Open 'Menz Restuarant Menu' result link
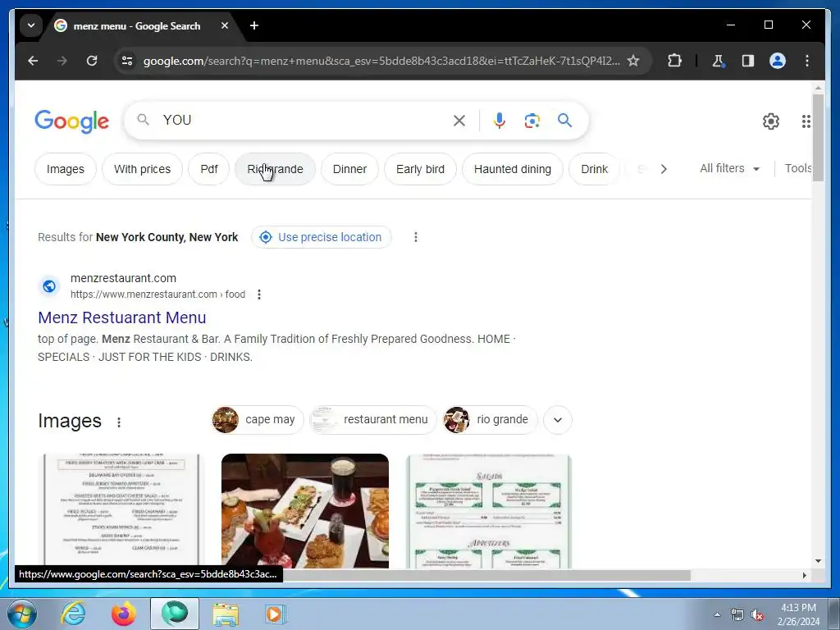840x630 pixels. [x=122, y=317]
